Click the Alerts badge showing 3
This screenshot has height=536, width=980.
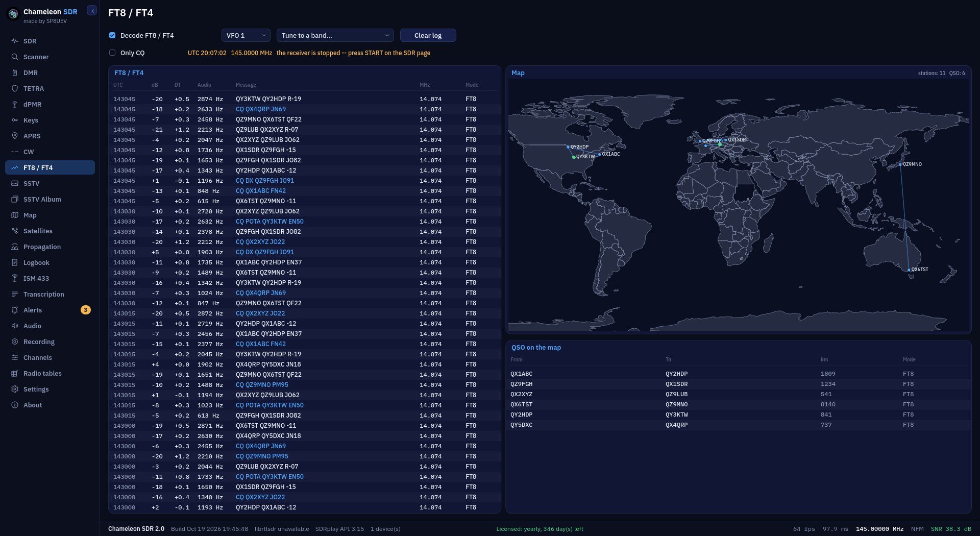[85, 310]
